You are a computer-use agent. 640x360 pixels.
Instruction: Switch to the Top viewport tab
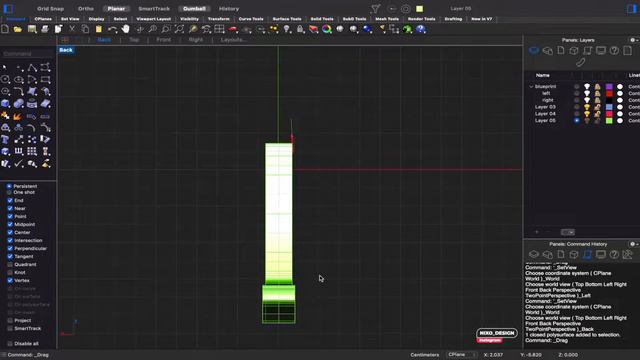(134, 40)
